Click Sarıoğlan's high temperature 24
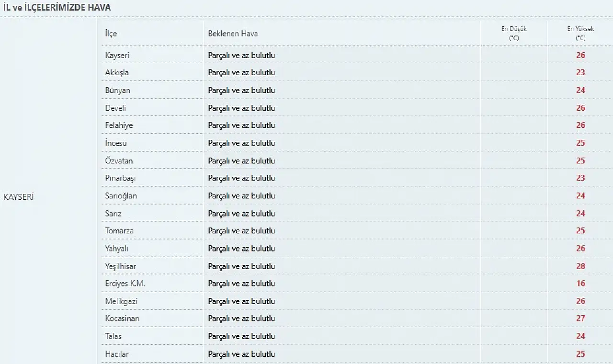613x364 pixels. (580, 196)
